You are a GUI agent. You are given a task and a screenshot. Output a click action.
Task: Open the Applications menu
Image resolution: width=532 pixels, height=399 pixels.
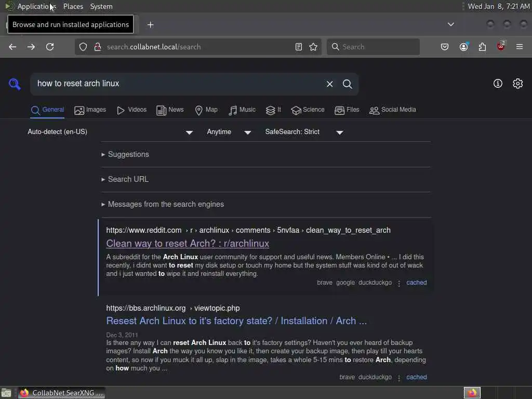[x=37, y=6]
